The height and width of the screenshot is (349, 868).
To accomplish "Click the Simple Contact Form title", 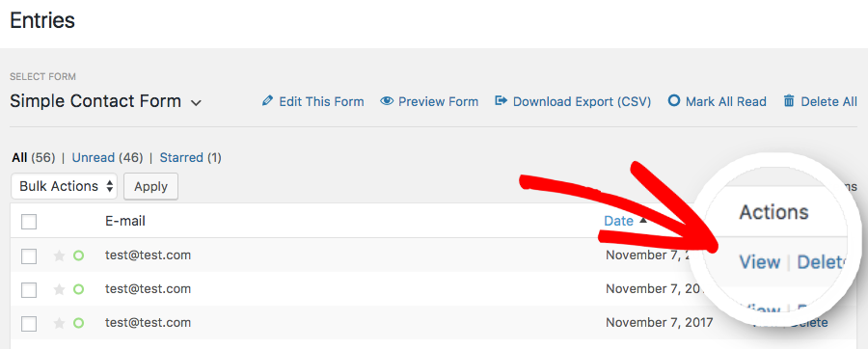I will point(95,102).
